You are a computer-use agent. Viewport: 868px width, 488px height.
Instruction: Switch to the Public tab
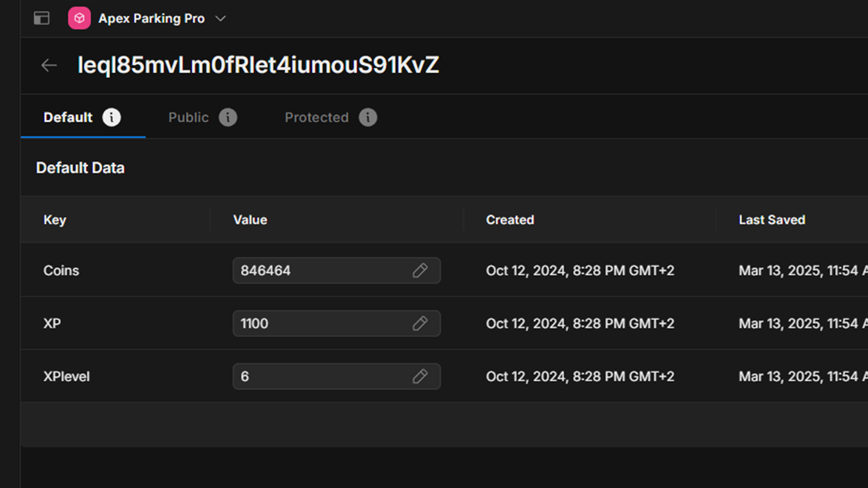(x=188, y=117)
